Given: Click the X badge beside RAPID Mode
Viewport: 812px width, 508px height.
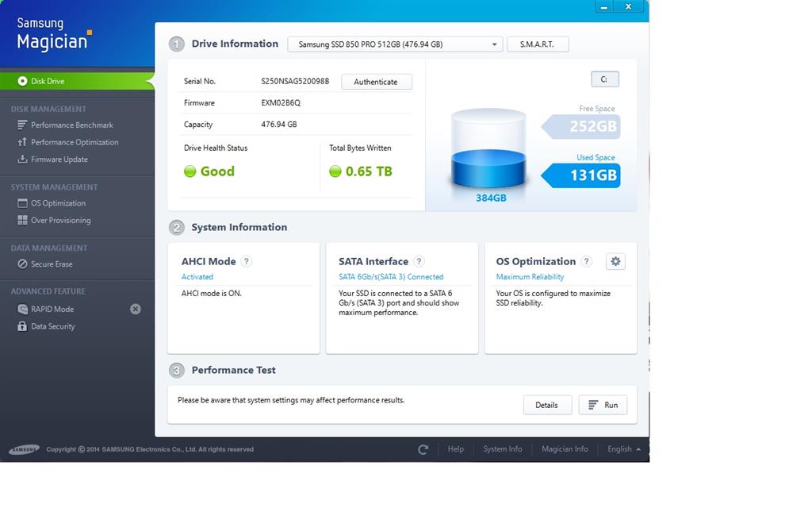Looking at the screenshot, I should (x=135, y=309).
